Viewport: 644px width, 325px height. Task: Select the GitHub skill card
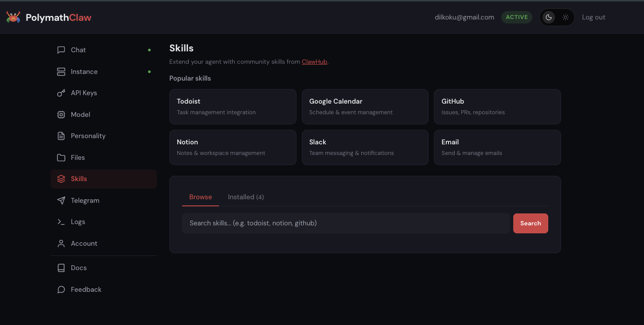(497, 107)
